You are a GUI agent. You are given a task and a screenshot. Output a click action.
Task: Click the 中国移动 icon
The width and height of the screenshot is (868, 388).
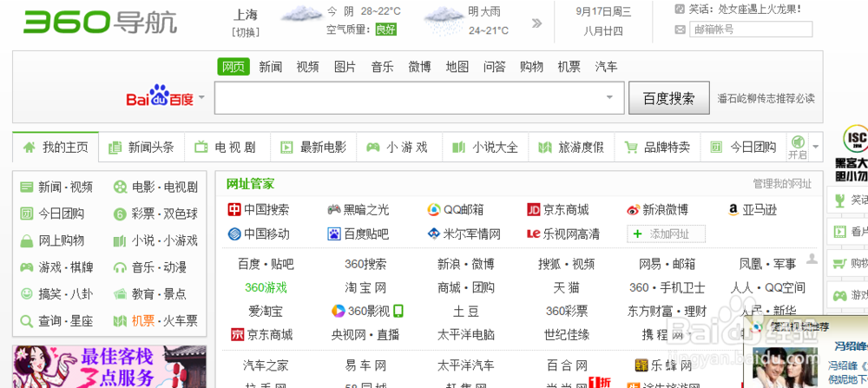(234, 233)
